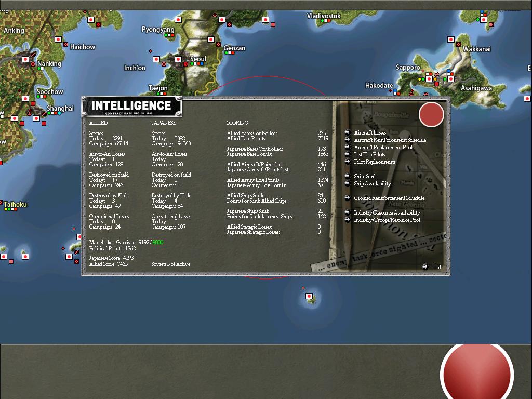Click the yellow Taihoku label
This screenshot has height=399, width=532.
click(x=15, y=204)
